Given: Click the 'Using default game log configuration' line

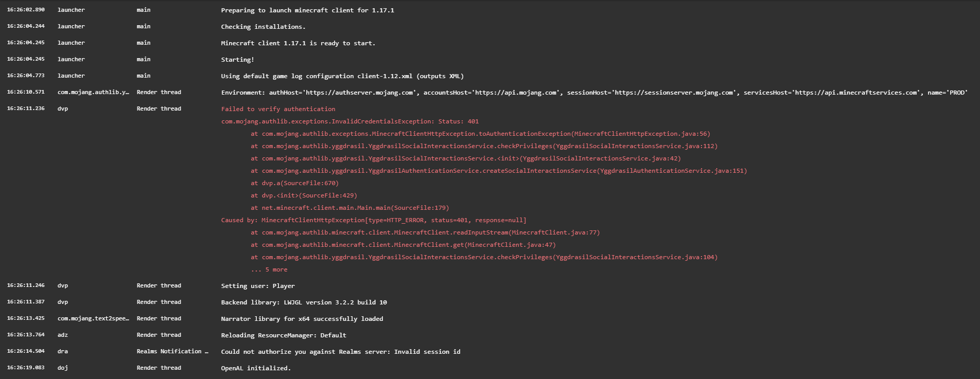Looking at the screenshot, I should 342,76.
